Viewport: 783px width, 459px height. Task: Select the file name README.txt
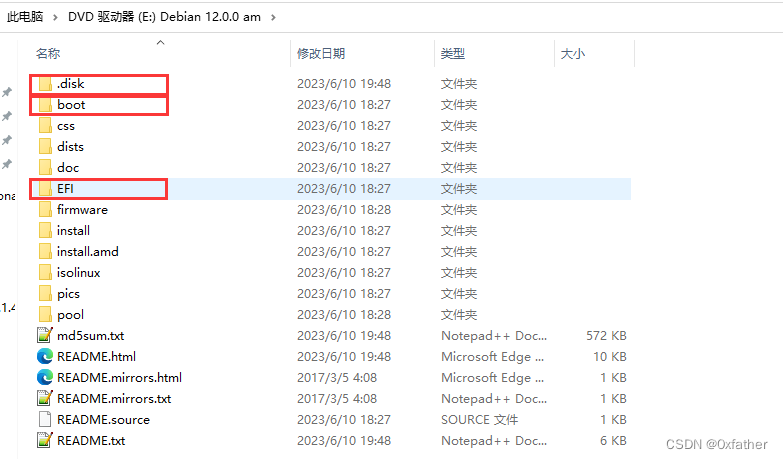click(x=91, y=441)
